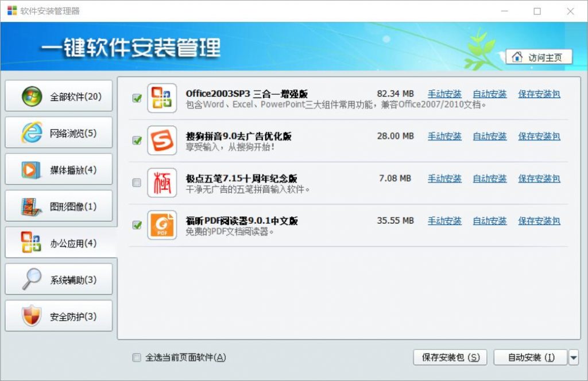Viewport: 588px width, 381px height.
Task: Click the title Office2003SP3 三合一增强版
Action: [x=247, y=94]
